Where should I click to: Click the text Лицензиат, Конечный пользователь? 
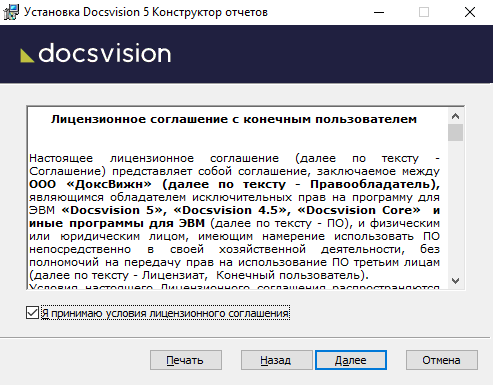point(251,275)
